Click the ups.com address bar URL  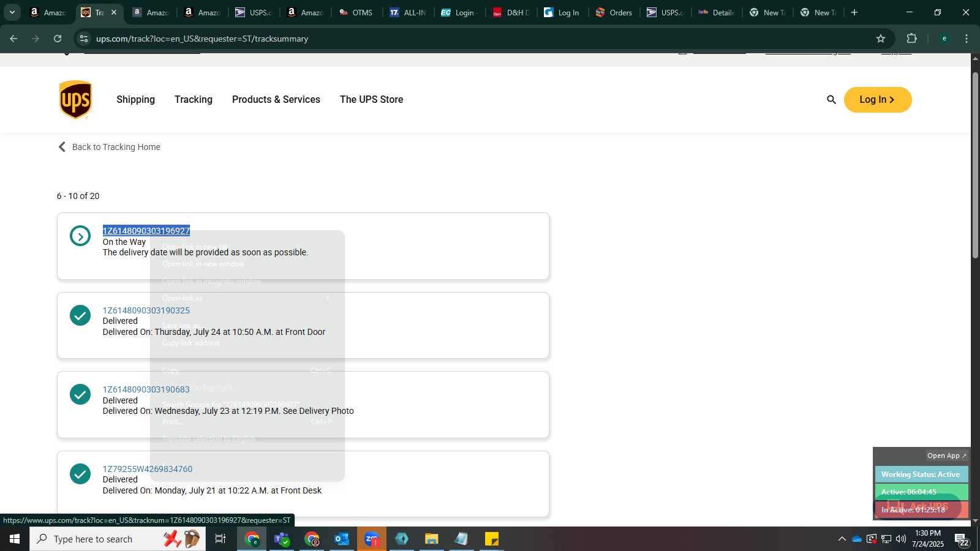(202, 39)
